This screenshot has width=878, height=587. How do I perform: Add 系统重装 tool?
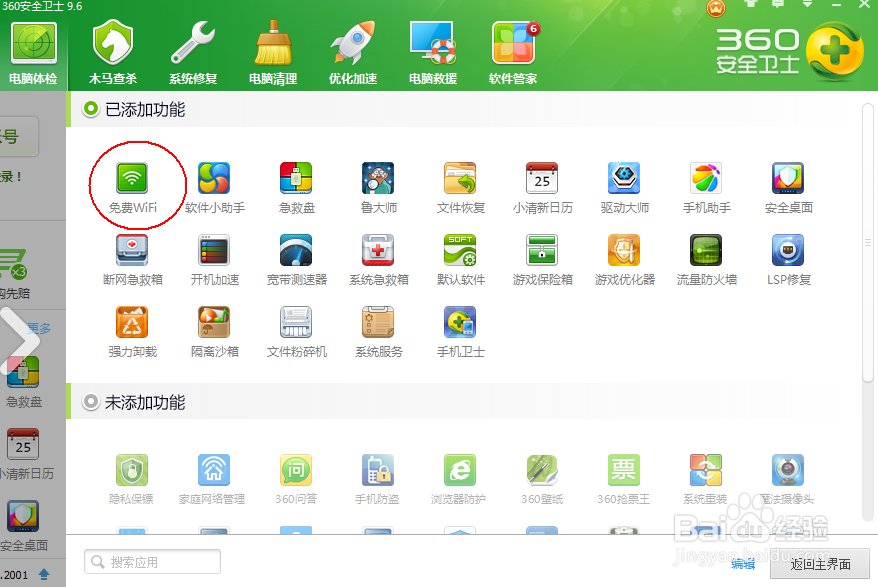705,479
